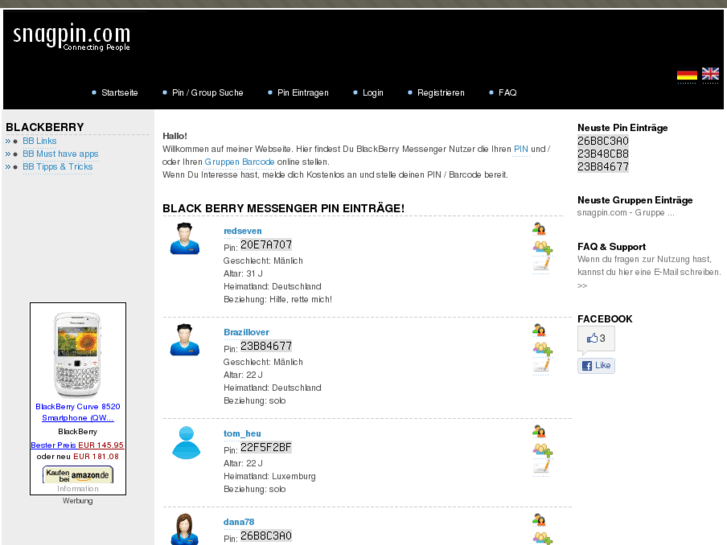The width and height of the screenshot is (727, 545).
Task: Click the add group icon for redseven
Action: point(542,247)
